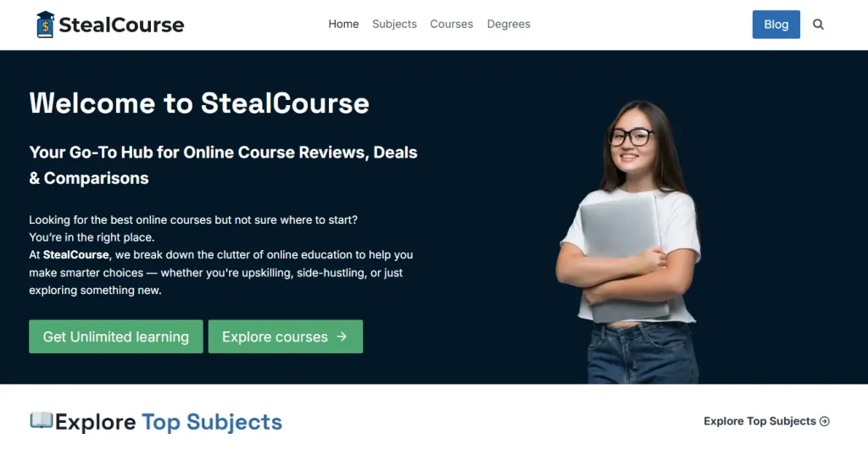Viewport: 868px width, 450px height.
Task: Click the circled arrow beside Explore Top Subjects
Action: (825, 421)
